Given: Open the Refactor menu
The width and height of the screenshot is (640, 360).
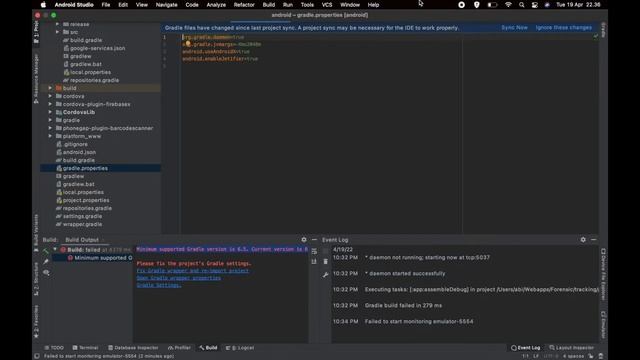Looking at the screenshot, I should 244,5.
